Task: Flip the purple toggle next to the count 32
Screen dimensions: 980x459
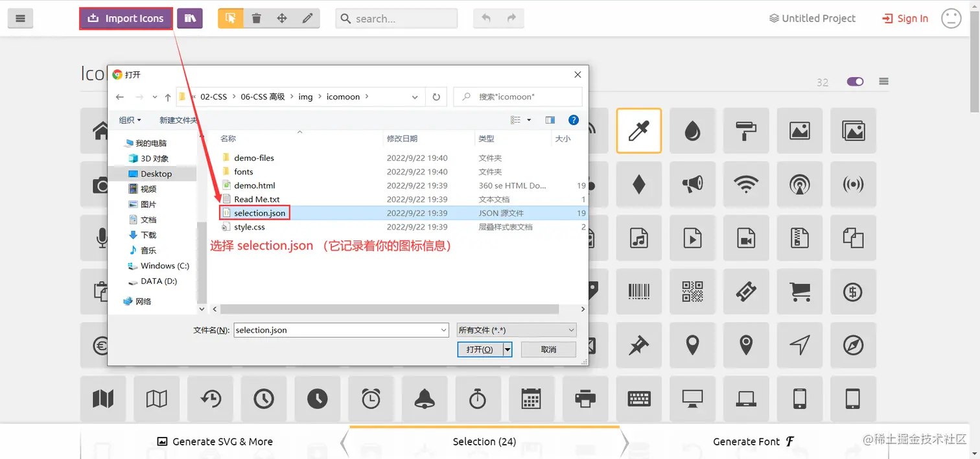Action: click(854, 81)
